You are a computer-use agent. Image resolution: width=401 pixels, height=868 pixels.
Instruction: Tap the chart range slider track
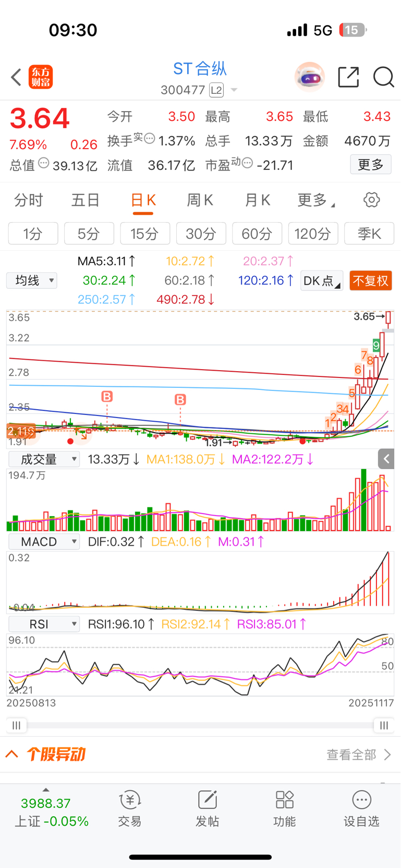[200, 725]
